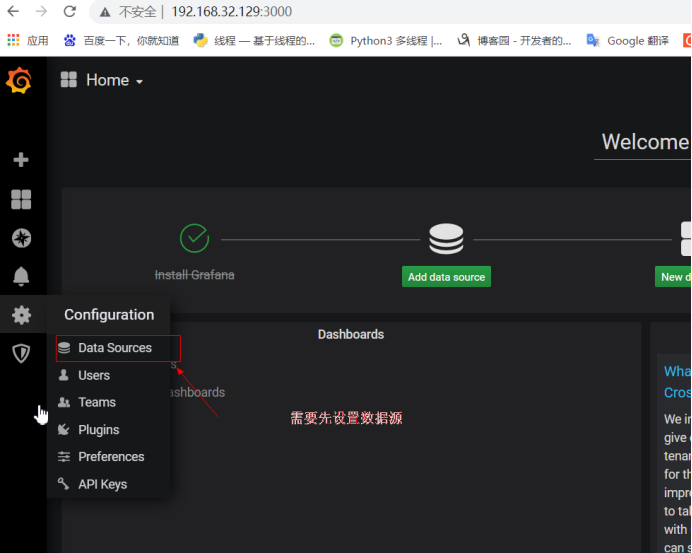The width and height of the screenshot is (692, 553).
Task: Click the Add data source button
Action: pos(446,277)
